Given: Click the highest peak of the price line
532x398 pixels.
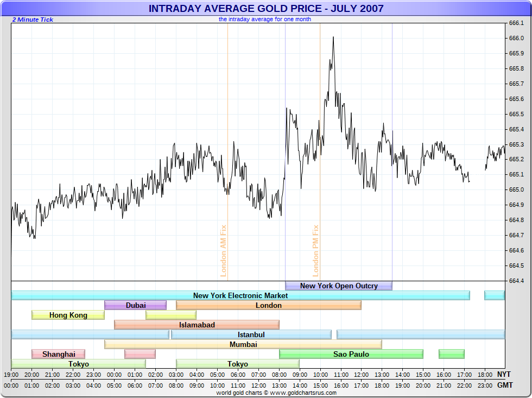Looking at the screenshot, I should click(x=333, y=37).
